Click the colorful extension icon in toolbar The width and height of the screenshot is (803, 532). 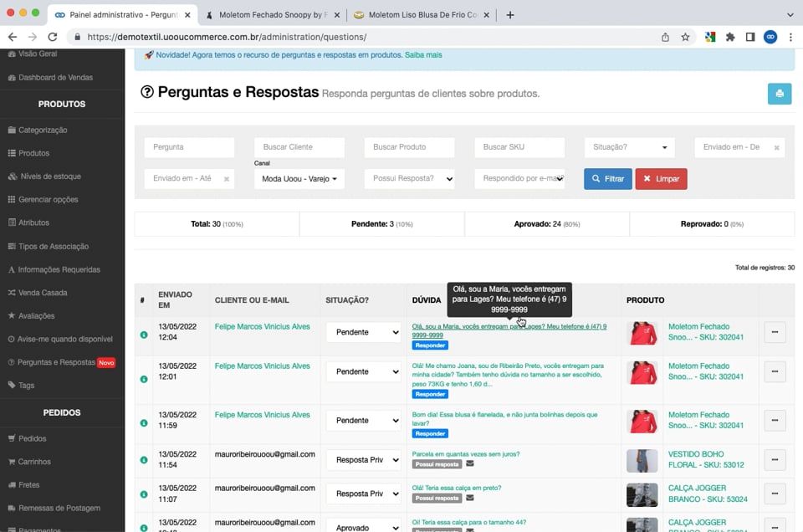click(710, 37)
